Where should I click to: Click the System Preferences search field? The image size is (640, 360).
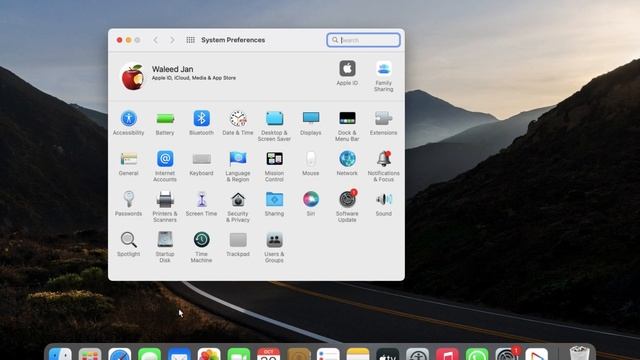363,40
